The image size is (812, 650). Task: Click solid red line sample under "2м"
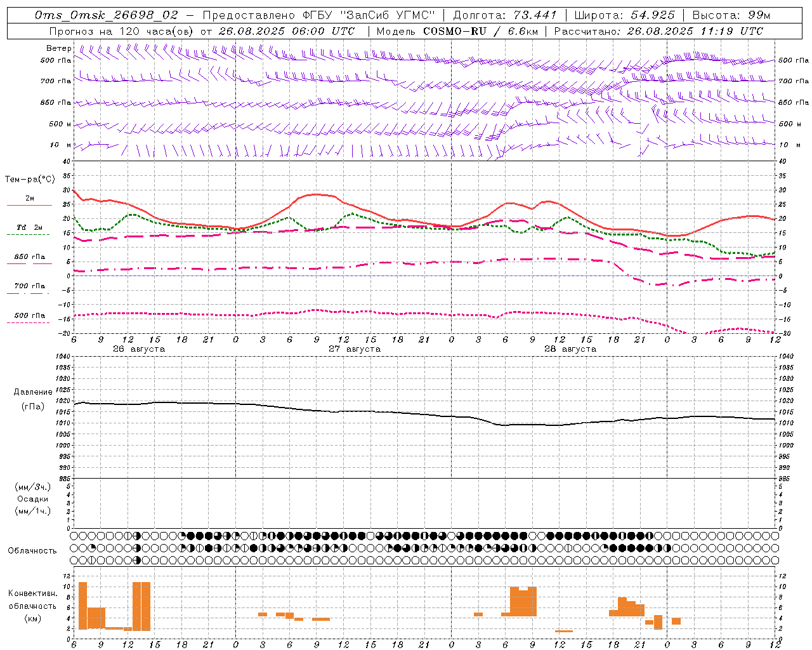[29, 205]
